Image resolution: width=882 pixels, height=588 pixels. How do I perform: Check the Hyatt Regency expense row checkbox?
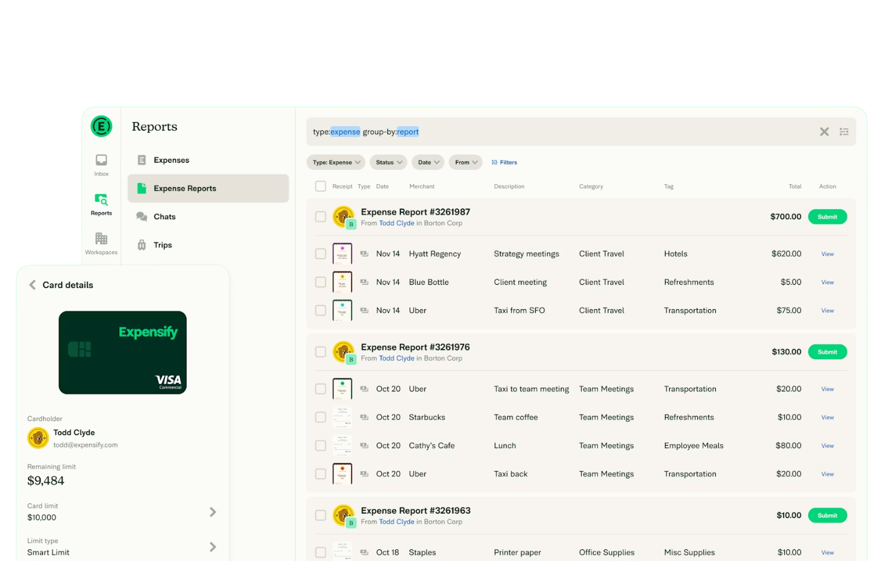320,253
